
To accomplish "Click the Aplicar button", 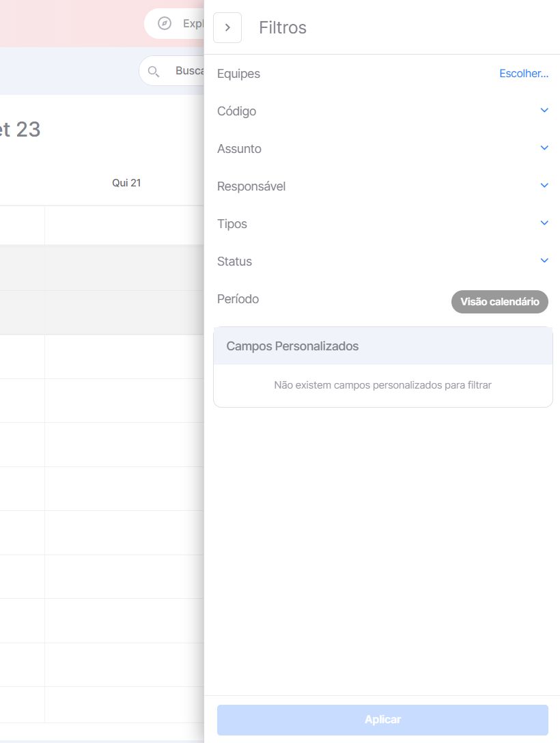I will click(x=383, y=720).
